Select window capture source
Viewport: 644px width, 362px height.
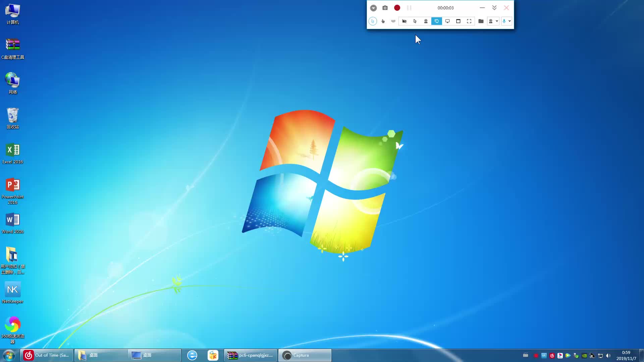pos(458,21)
